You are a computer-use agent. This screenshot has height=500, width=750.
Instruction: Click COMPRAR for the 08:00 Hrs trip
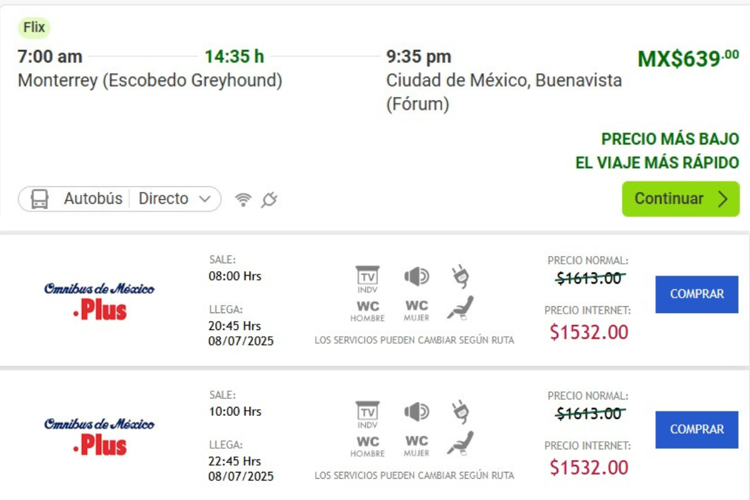point(696,294)
